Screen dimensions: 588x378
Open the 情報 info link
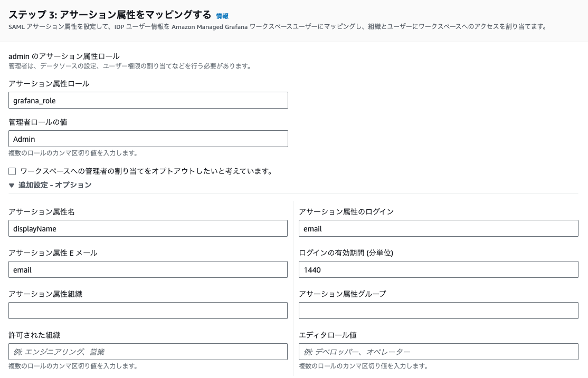(x=222, y=16)
